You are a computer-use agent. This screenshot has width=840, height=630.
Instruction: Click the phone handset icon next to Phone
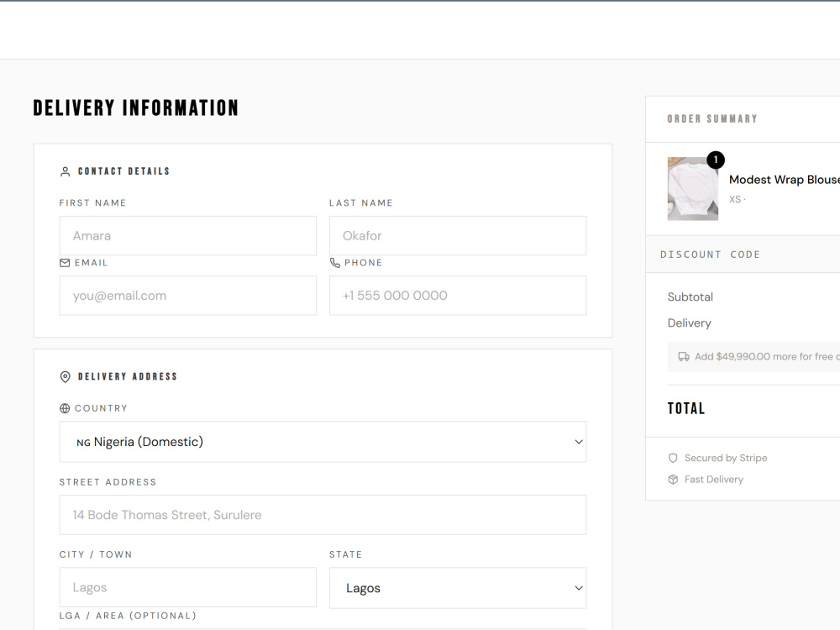pos(335,263)
